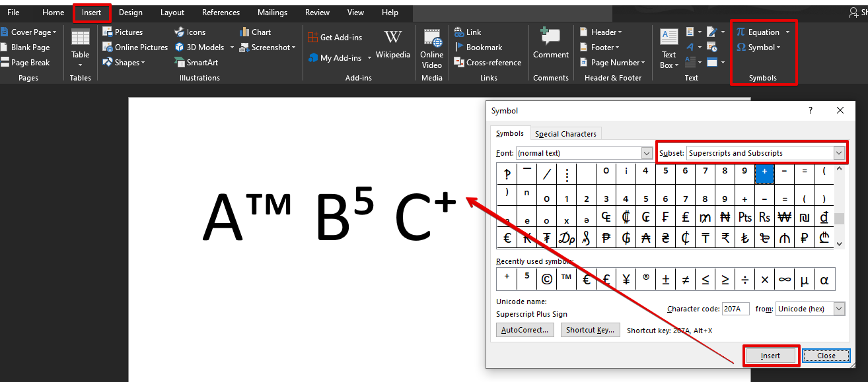Open the Shortcut Key settings
The image size is (868, 382).
591,330
